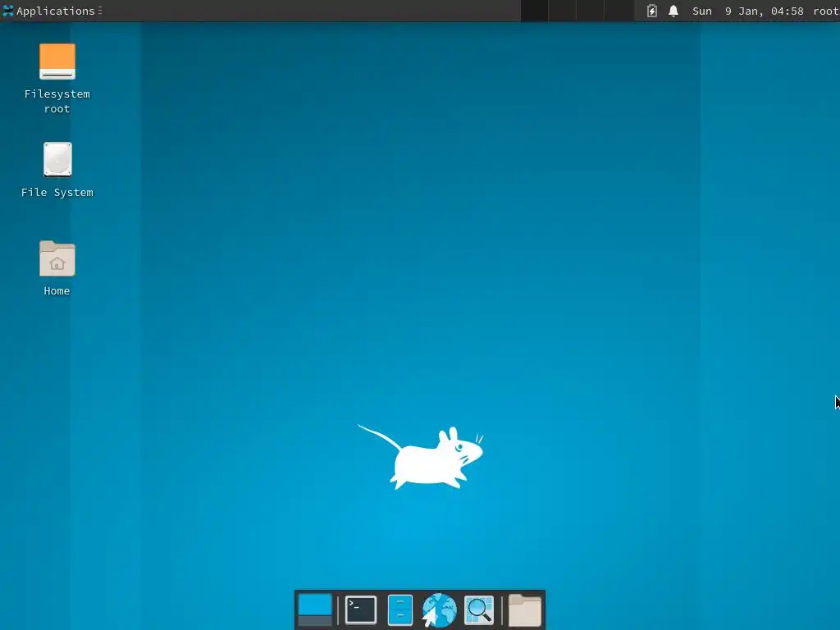
Task: Switch to the first workspace in pager
Action: click(534, 11)
